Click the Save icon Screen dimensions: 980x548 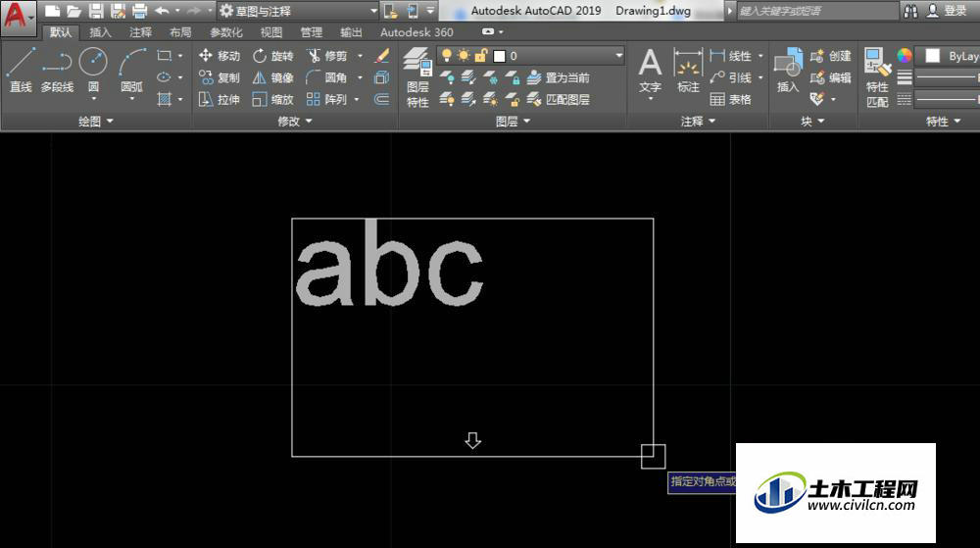tap(96, 11)
